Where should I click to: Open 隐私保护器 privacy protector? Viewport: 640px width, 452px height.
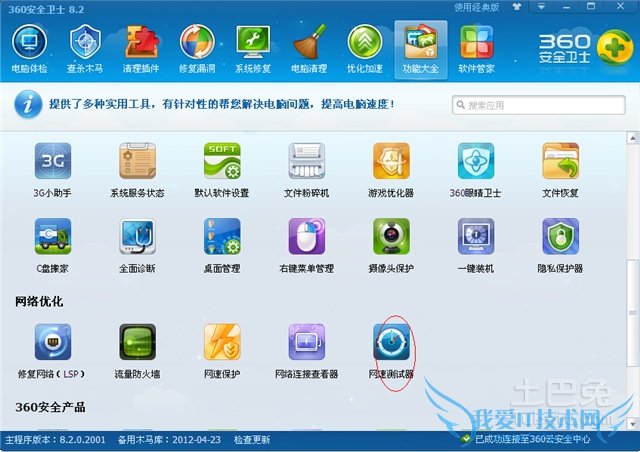coord(560,245)
